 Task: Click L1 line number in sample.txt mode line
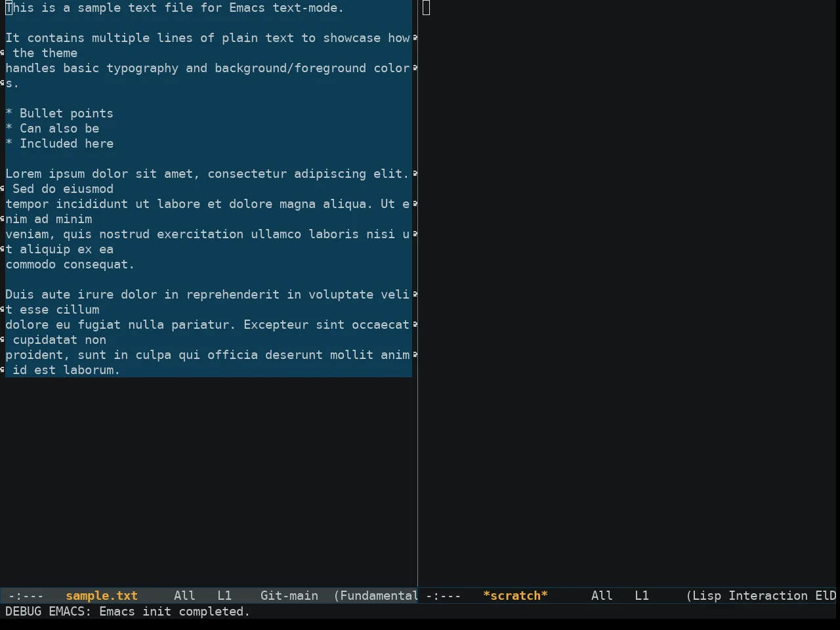pos(224,596)
